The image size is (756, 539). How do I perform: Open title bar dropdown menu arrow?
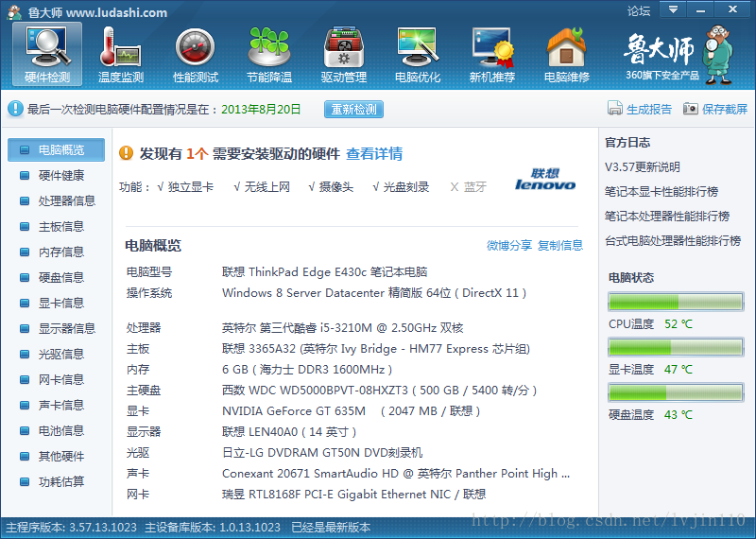673,9
